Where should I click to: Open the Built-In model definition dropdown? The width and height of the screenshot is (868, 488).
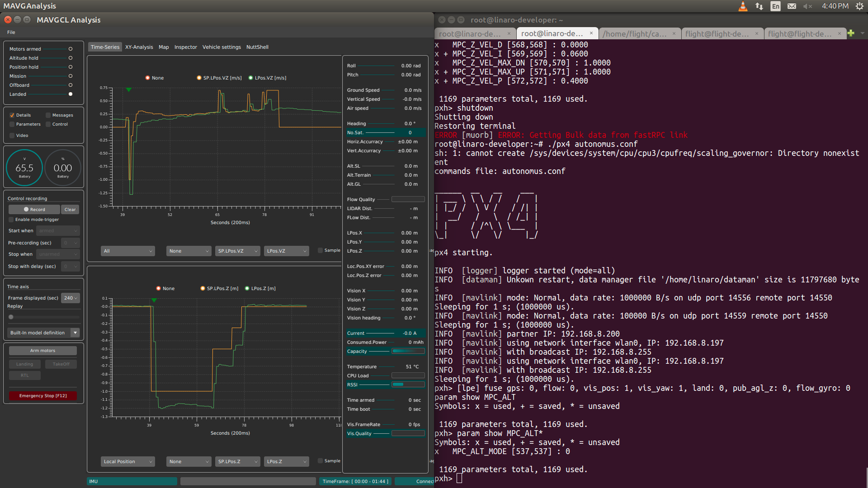tap(43, 333)
